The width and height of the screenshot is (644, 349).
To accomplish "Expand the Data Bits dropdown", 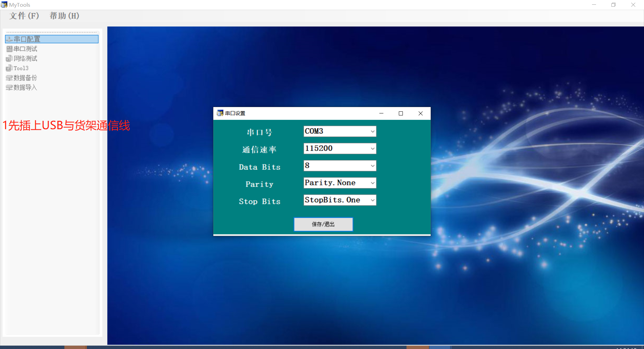I will pos(372,166).
